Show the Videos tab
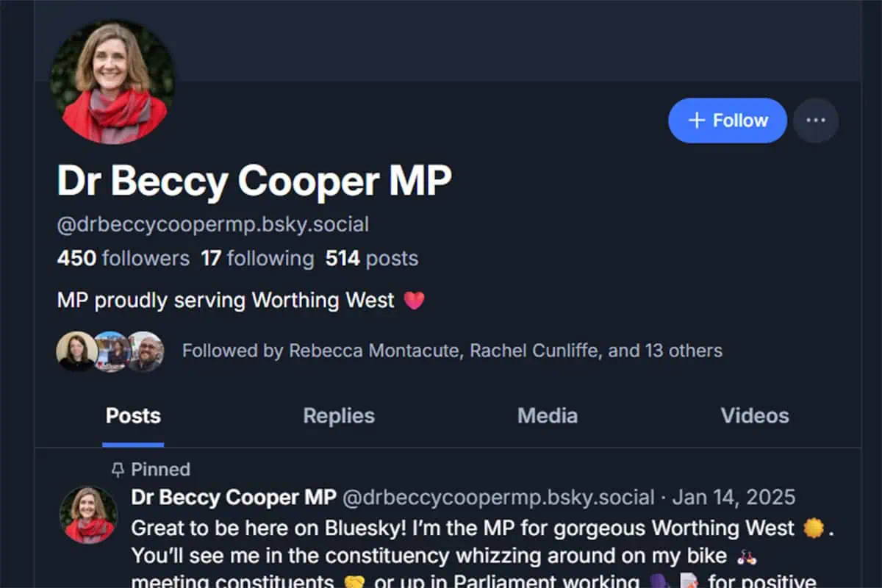This screenshot has height=588, width=882. point(755,416)
